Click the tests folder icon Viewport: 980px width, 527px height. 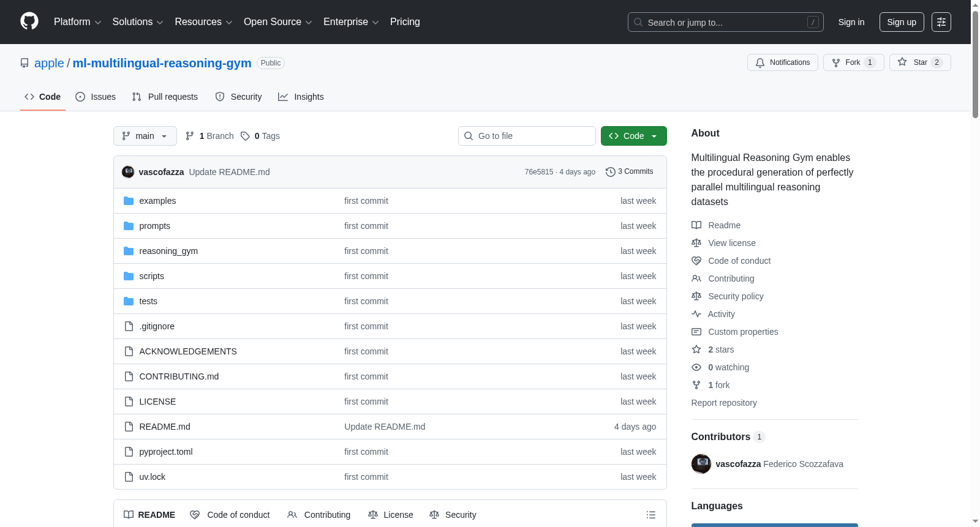(129, 301)
